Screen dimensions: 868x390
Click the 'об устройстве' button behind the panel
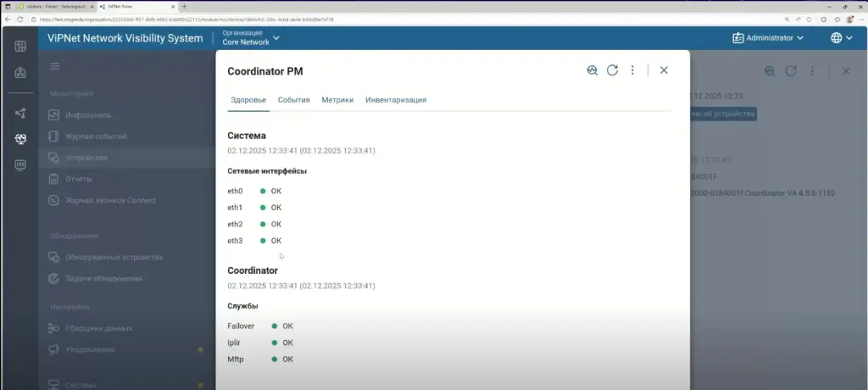[723, 114]
